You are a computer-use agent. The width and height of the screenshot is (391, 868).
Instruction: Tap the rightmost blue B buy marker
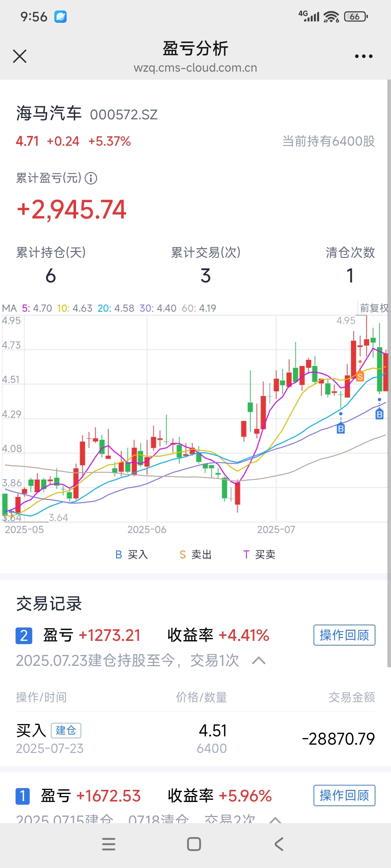click(x=379, y=414)
